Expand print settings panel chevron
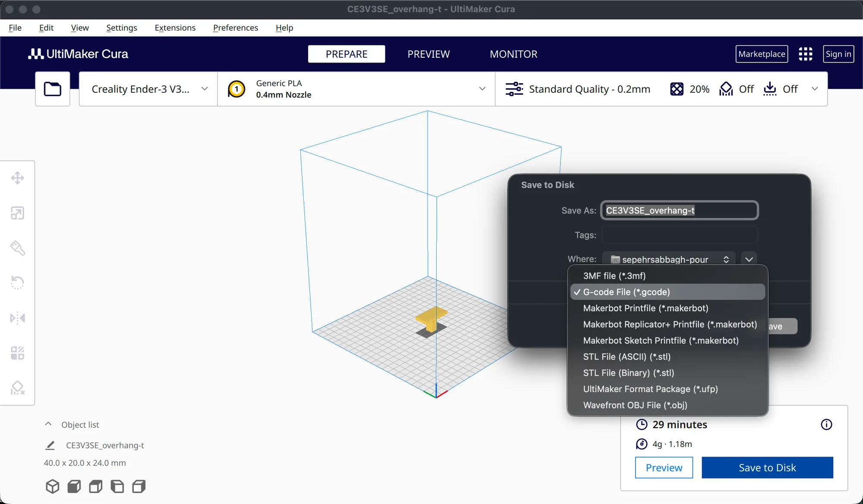This screenshot has width=863, height=504. (x=815, y=89)
